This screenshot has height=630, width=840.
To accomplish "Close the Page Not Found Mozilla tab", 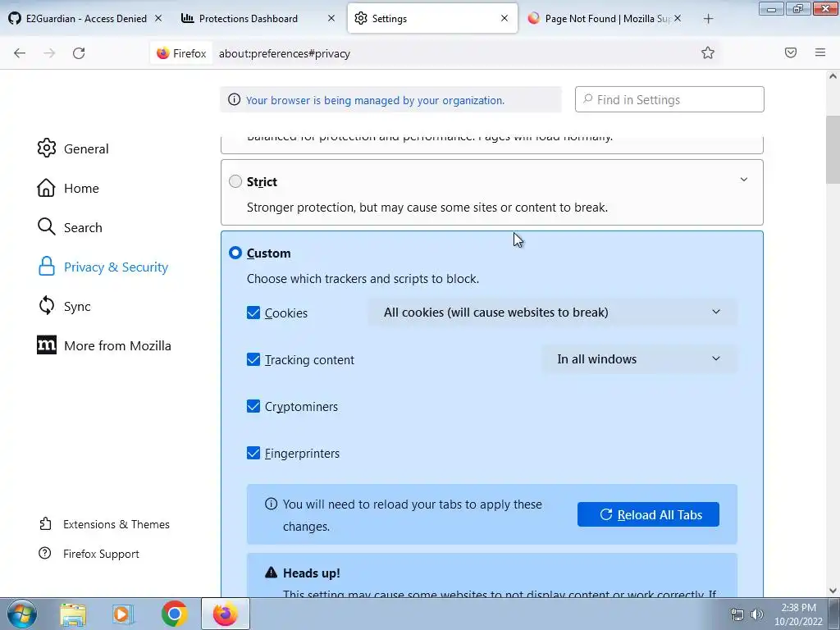I will [677, 18].
